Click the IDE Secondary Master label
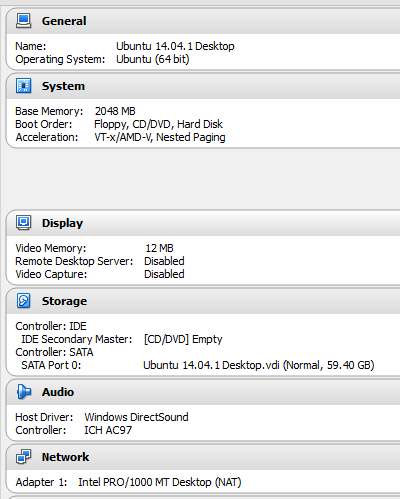 77,339
